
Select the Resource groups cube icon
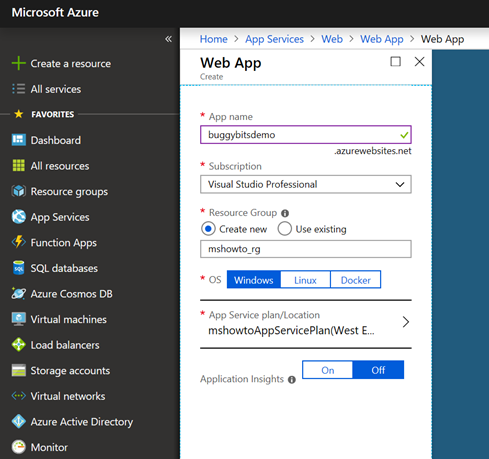19,191
